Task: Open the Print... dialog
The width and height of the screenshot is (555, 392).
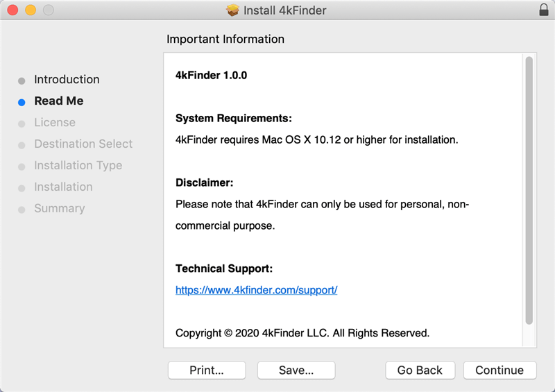Action: [x=207, y=370]
